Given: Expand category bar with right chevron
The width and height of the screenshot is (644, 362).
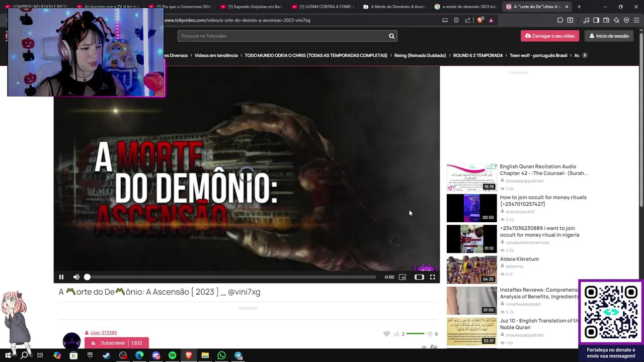Looking at the screenshot, I should tap(585, 55).
